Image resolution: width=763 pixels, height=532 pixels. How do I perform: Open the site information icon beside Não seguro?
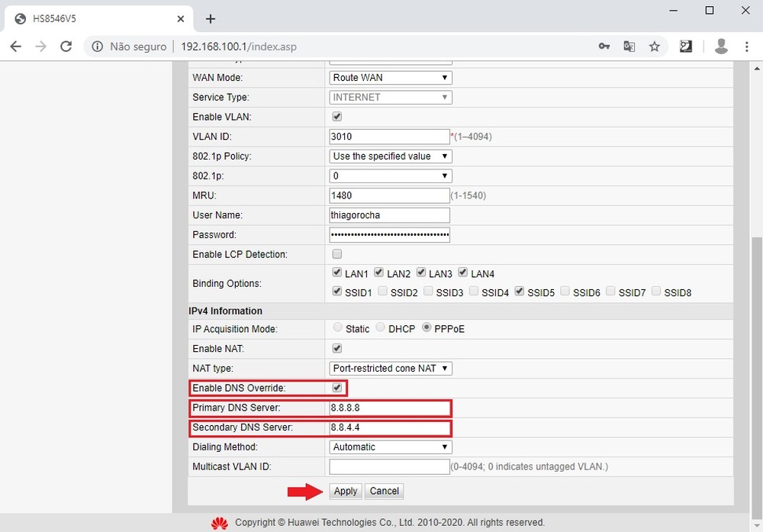point(98,47)
